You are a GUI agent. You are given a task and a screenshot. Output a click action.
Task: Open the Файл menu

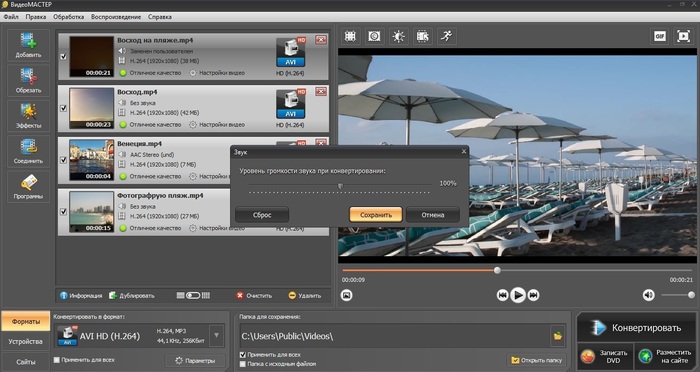point(11,17)
